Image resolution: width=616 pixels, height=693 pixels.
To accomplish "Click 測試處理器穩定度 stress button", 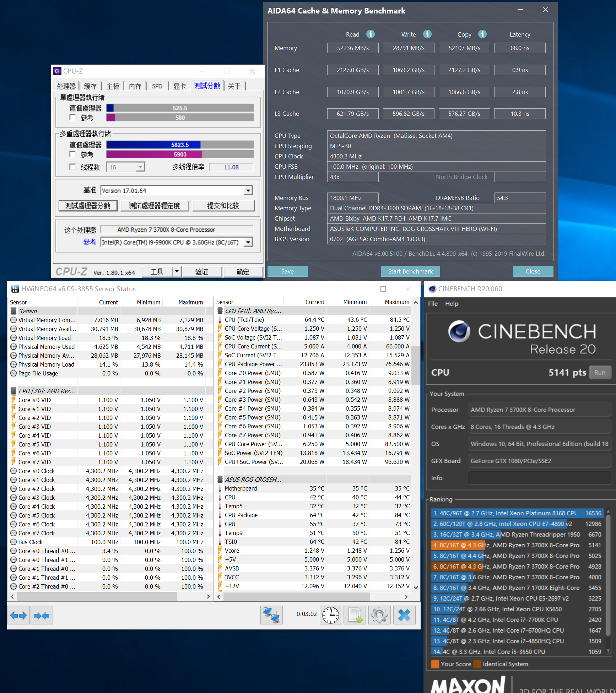I will pos(155,206).
